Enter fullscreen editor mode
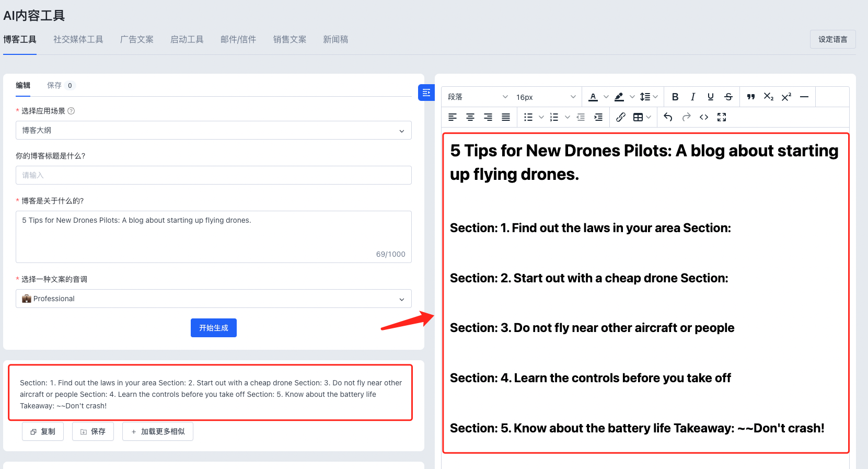This screenshot has height=469, width=868. point(722,117)
